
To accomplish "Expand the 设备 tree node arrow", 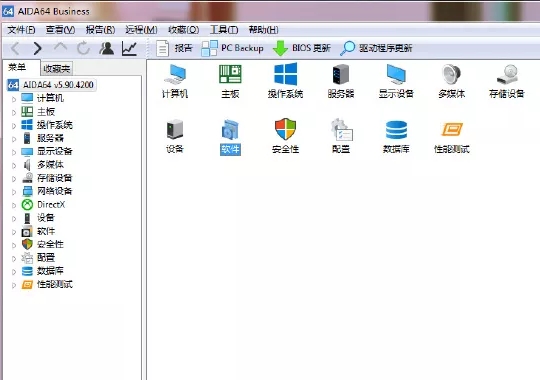I will 14,219.
